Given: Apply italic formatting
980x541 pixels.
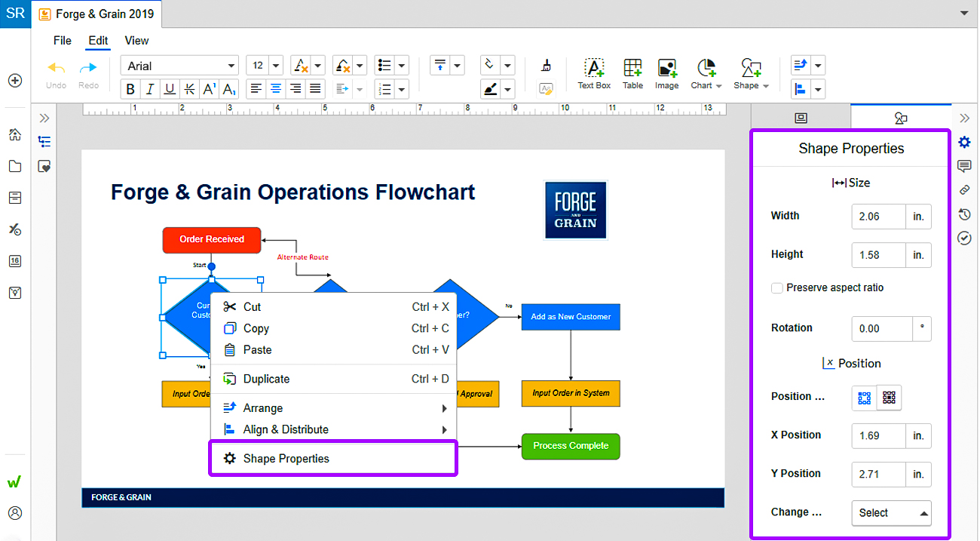Looking at the screenshot, I should (150, 89).
